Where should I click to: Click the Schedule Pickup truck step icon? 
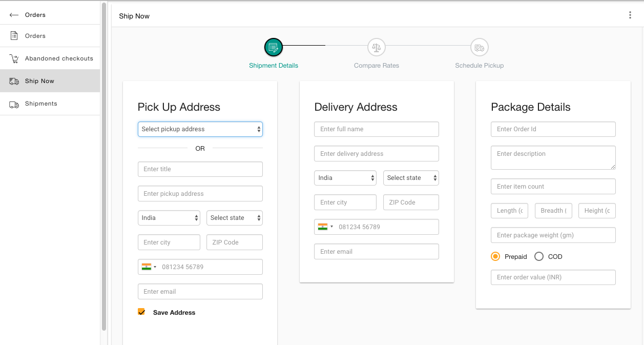tap(480, 48)
